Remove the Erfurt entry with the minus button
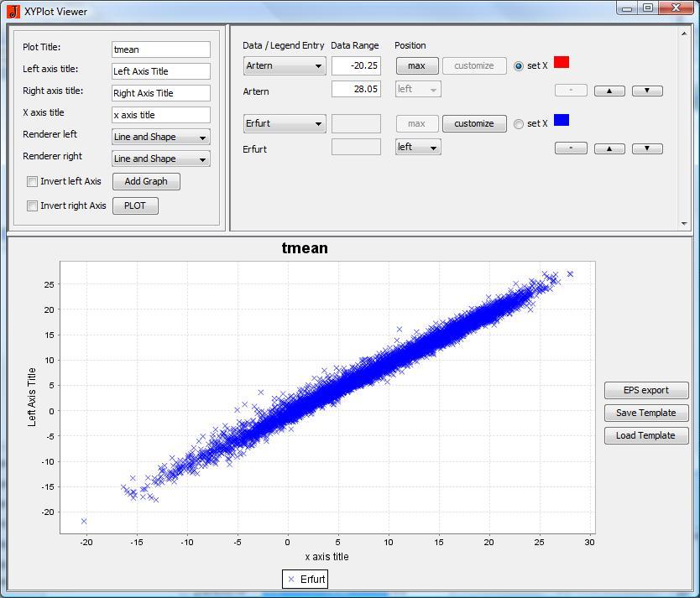The width and height of the screenshot is (700, 598). (x=572, y=148)
